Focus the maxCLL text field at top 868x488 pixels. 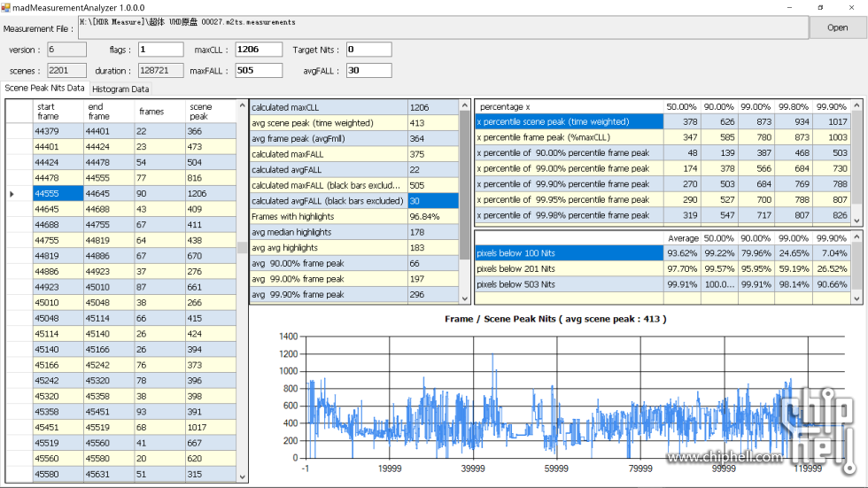tap(258, 50)
